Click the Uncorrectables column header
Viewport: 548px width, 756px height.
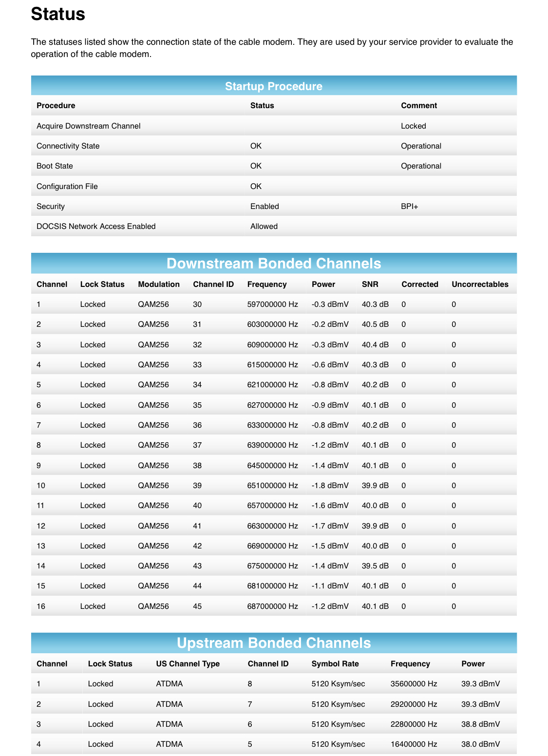[x=480, y=284]
